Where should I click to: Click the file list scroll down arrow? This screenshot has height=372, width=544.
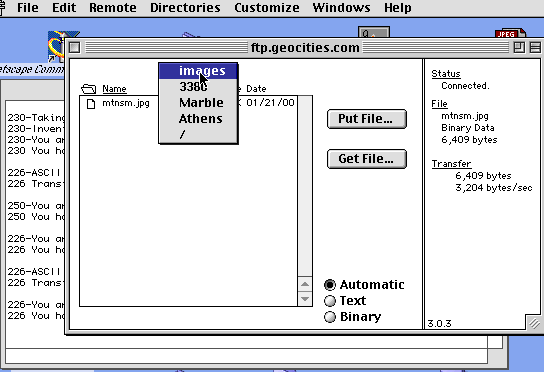pyautogui.click(x=305, y=299)
